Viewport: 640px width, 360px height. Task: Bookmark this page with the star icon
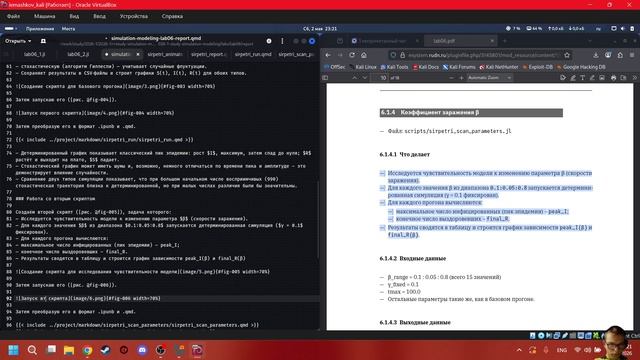[567, 55]
